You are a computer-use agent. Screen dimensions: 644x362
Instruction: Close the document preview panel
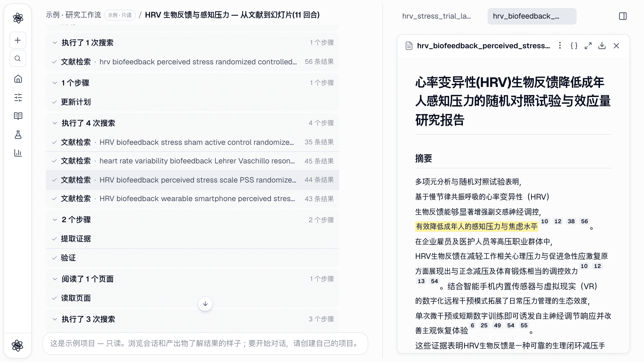pos(616,46)
